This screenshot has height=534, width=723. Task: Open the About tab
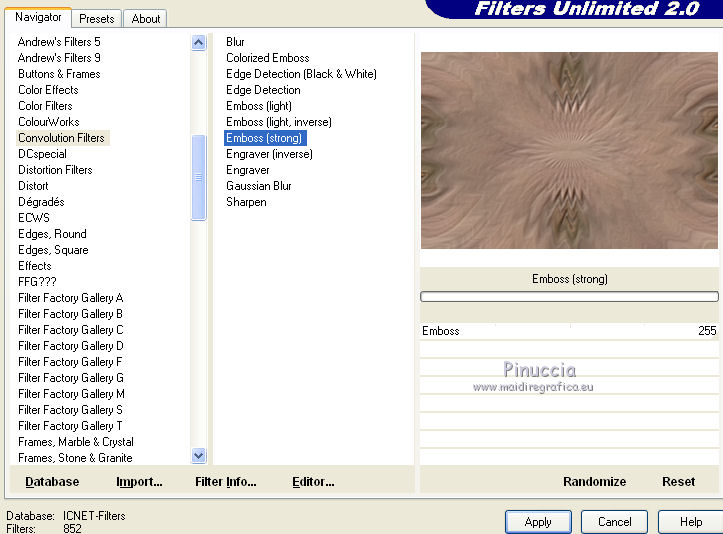[x=146, y=19]
